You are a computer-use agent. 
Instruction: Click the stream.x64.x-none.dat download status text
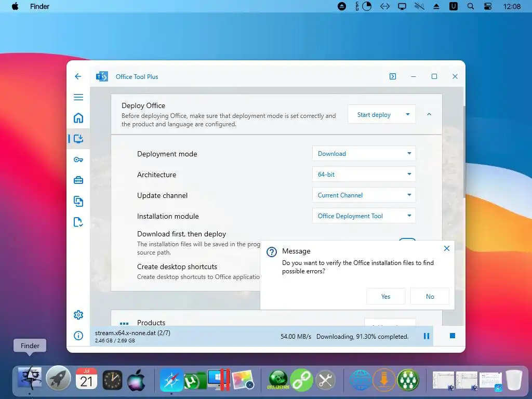[132, 333]
